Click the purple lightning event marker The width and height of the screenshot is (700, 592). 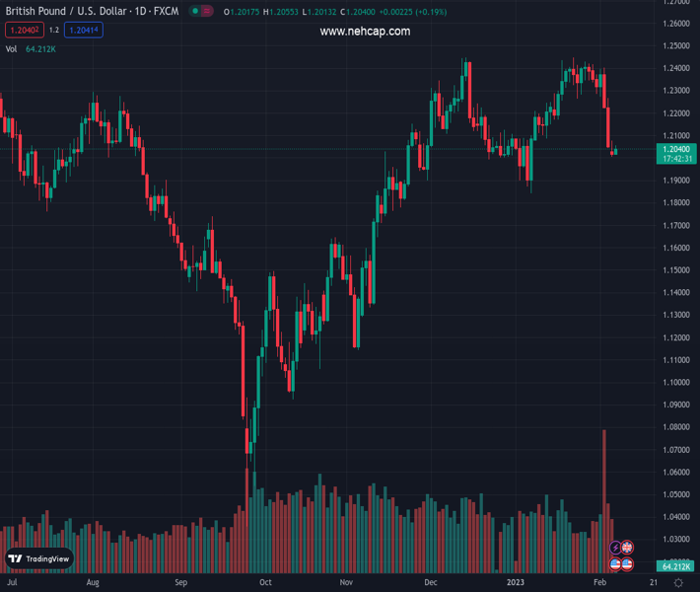(616, 548)
